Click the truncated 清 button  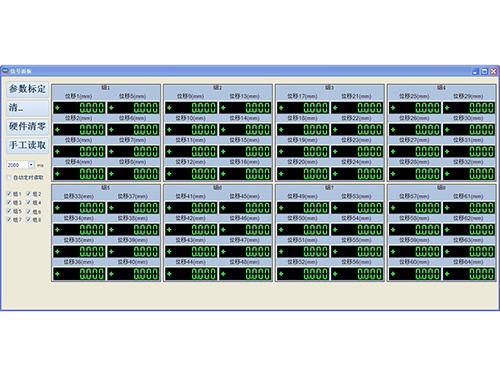27,108
